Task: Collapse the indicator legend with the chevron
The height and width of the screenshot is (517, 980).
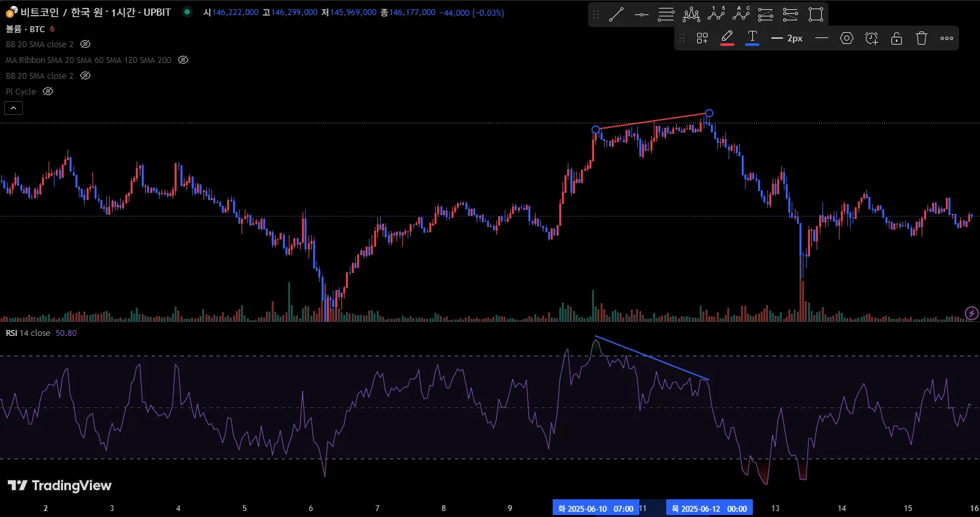Action: pos(14,108)
